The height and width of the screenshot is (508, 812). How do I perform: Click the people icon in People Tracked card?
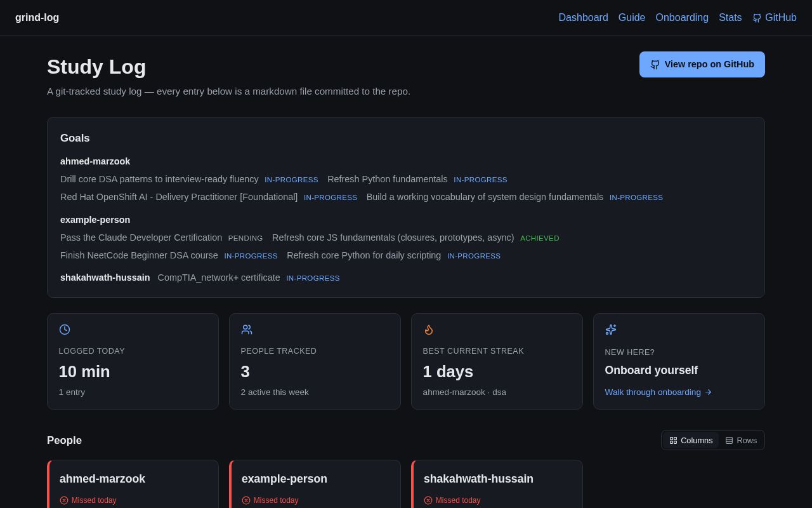coord(247,330)
